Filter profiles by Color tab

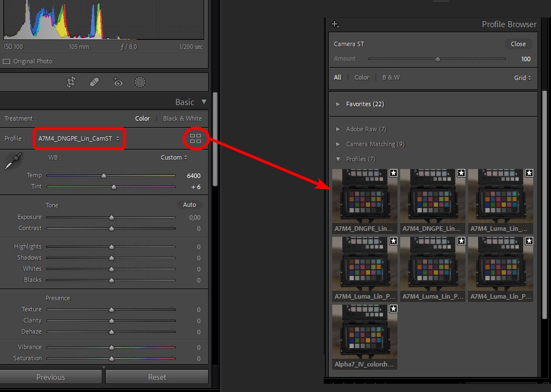point(362,77)
